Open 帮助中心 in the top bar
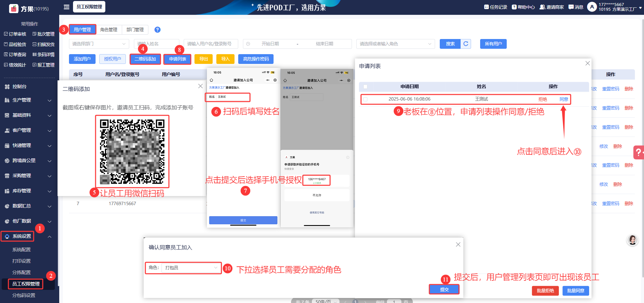644x303 pixels. tap(523, 7)
